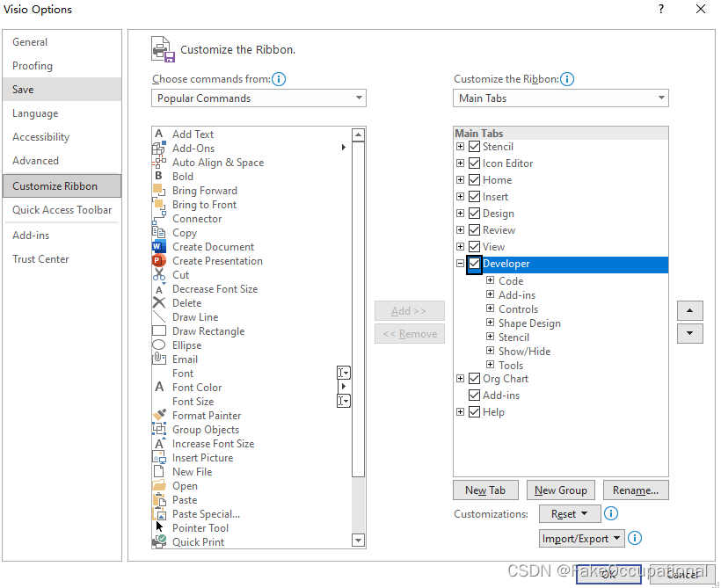Viewport: 721px width, 588px height.
Task: Click commands list scroll up arrow
Action: point(358,134)
